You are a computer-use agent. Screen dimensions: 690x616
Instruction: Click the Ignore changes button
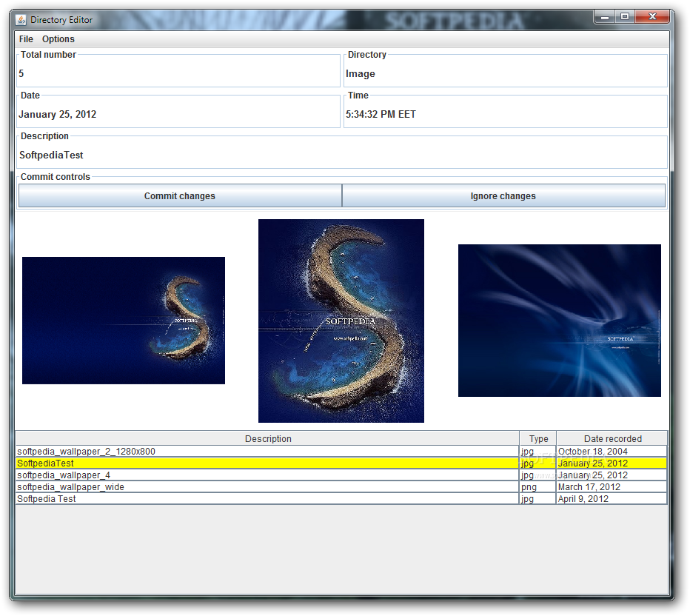click(x=503, y=195)
